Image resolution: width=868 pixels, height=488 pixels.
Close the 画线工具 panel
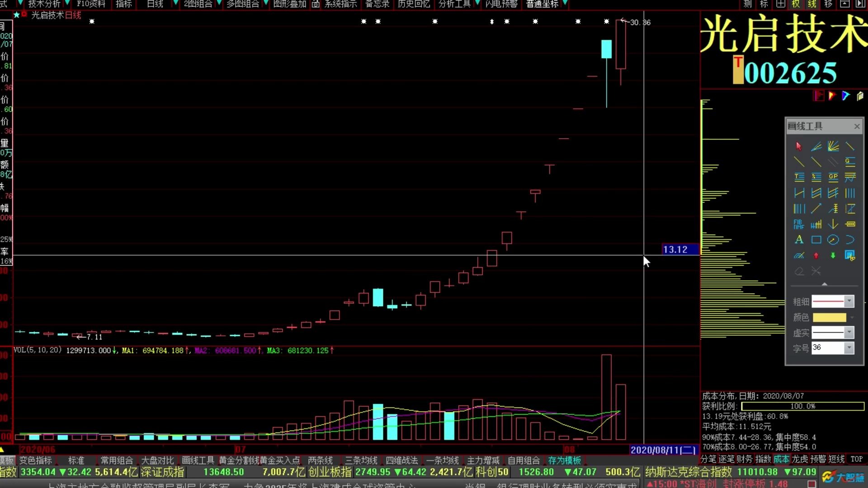(x=857, y=127)
